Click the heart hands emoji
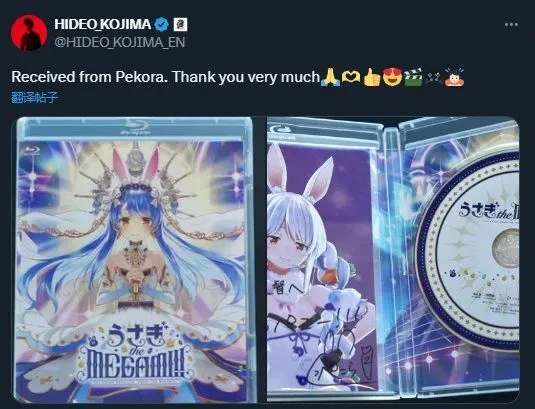Screen dimensions: 535x409 click(351, 77)
